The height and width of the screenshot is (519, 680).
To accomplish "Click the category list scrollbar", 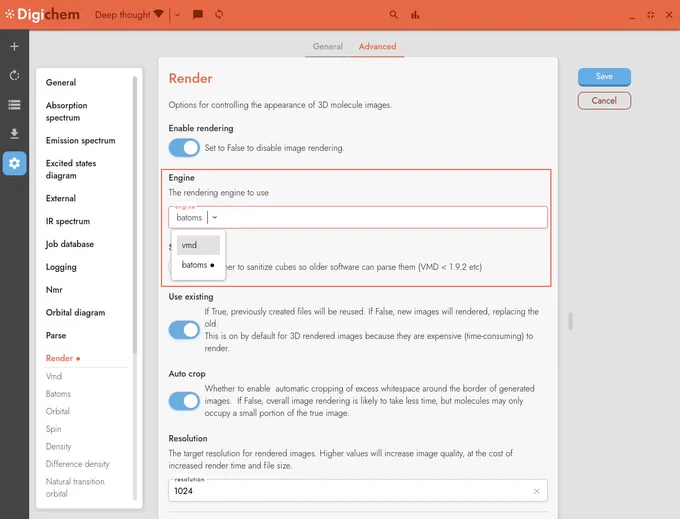I will tap(135, 215).
